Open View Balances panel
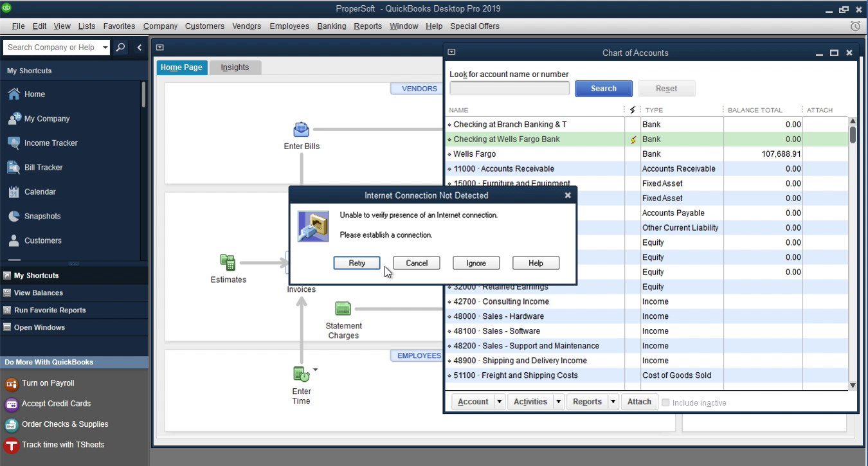The width and height of the screenshot is (868, 466). tap(74, 292)
